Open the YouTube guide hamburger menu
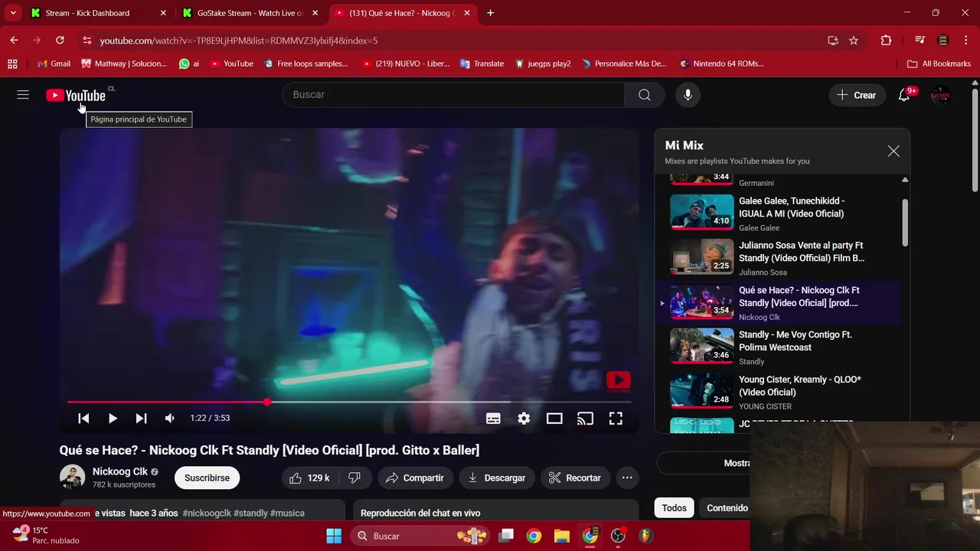 pos(23,95)
